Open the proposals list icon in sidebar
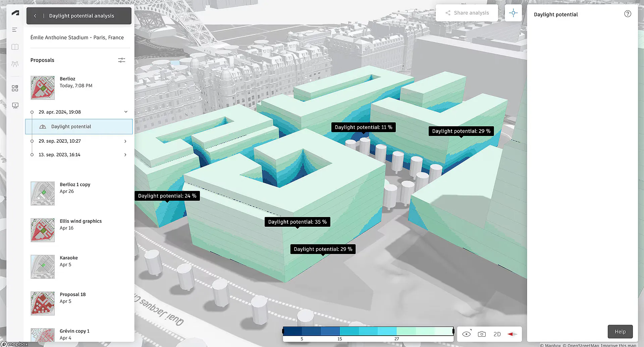The image size is (644, 347). pos(15,29)
